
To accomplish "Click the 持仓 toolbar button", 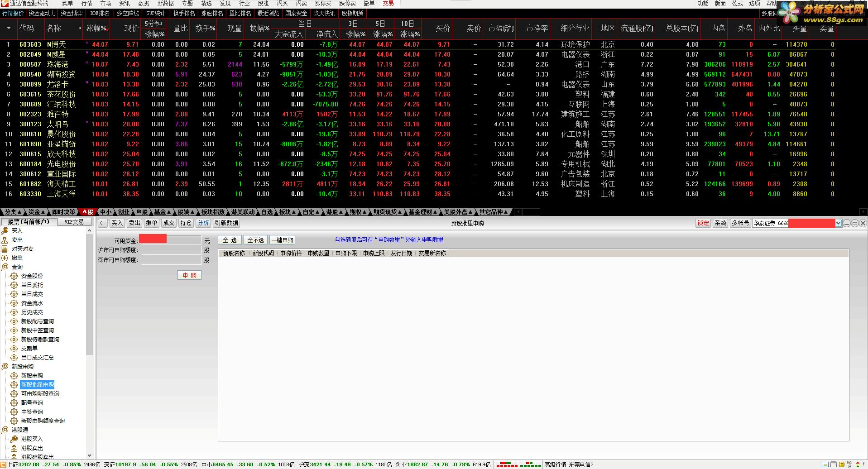I will click(186, 223).
